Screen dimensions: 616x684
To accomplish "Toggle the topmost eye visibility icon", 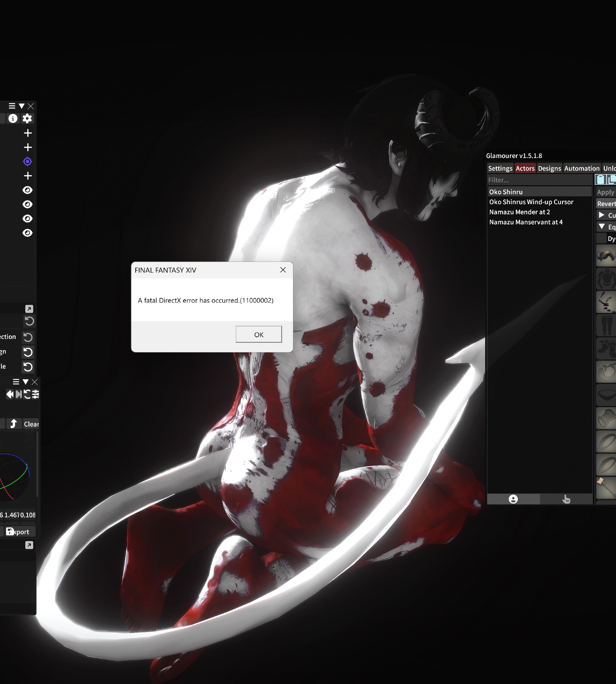I will click(27, 190).
